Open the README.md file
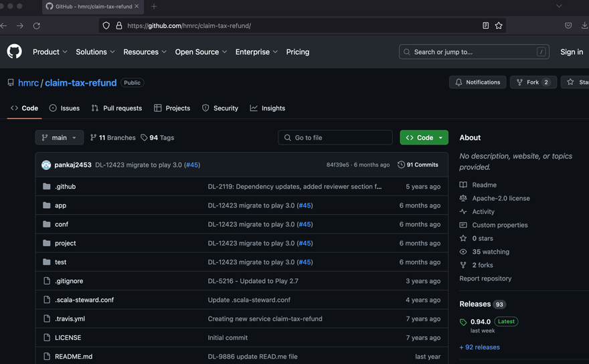This screenshot has width=589, height=364. [x=74, y=357]
